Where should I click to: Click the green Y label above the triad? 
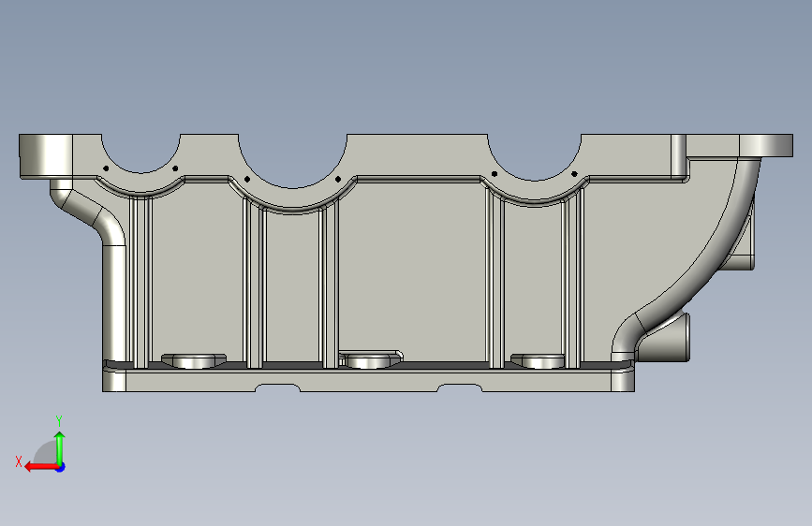[59, 420]
